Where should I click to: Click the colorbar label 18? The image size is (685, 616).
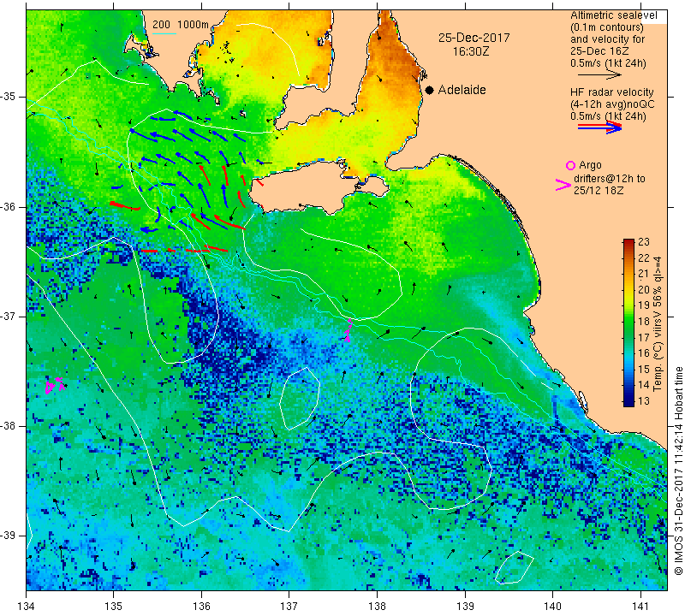point(644,322)
